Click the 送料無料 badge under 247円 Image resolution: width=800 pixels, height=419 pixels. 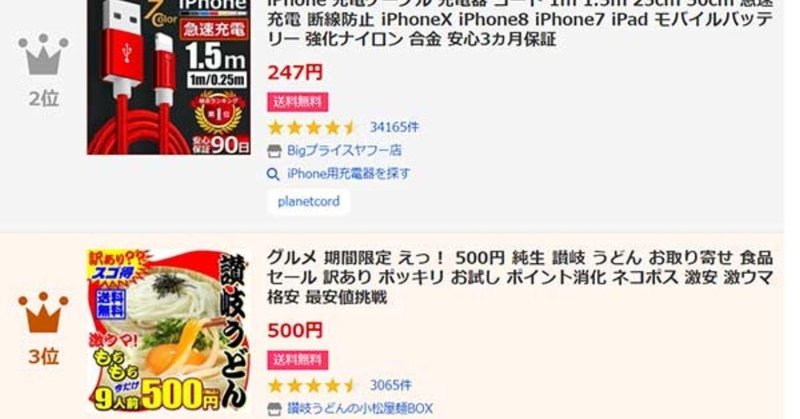298,102
